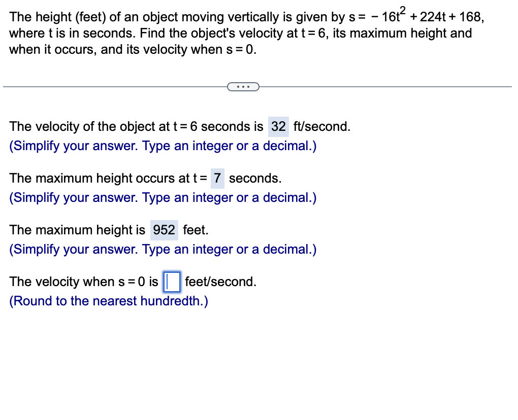Select the input field awaiting the rounded velocity
Viewport: 518px width, 420px height.
click(x=171, y=282)
